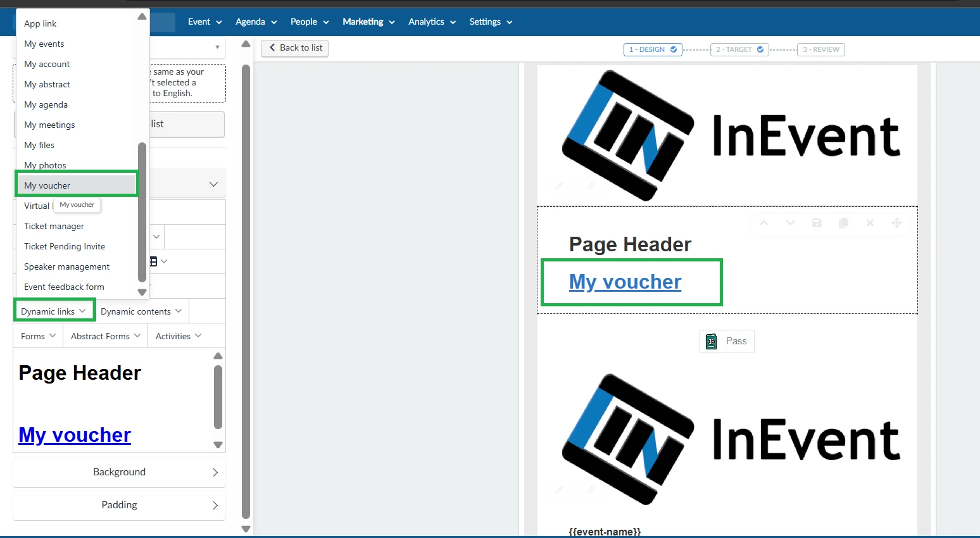This screenshot has height=538, width=980.
Task: Open the Forms dropdown
Action: (38, 336)
